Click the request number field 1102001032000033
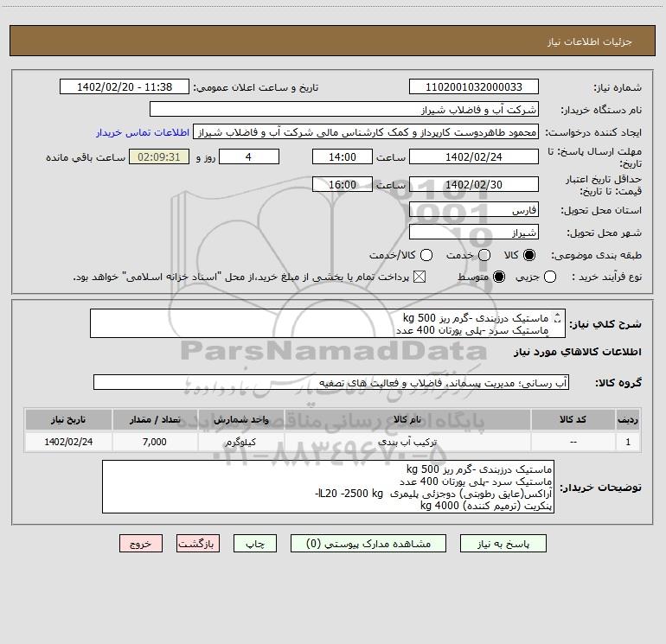The image size is (666, 644). point(474,86)
